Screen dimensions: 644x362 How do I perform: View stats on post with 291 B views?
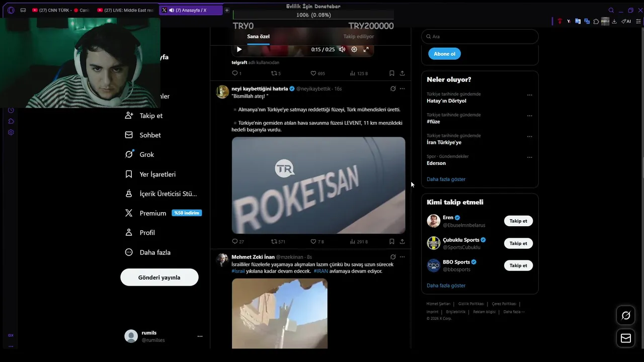click(x=359, y=241)
